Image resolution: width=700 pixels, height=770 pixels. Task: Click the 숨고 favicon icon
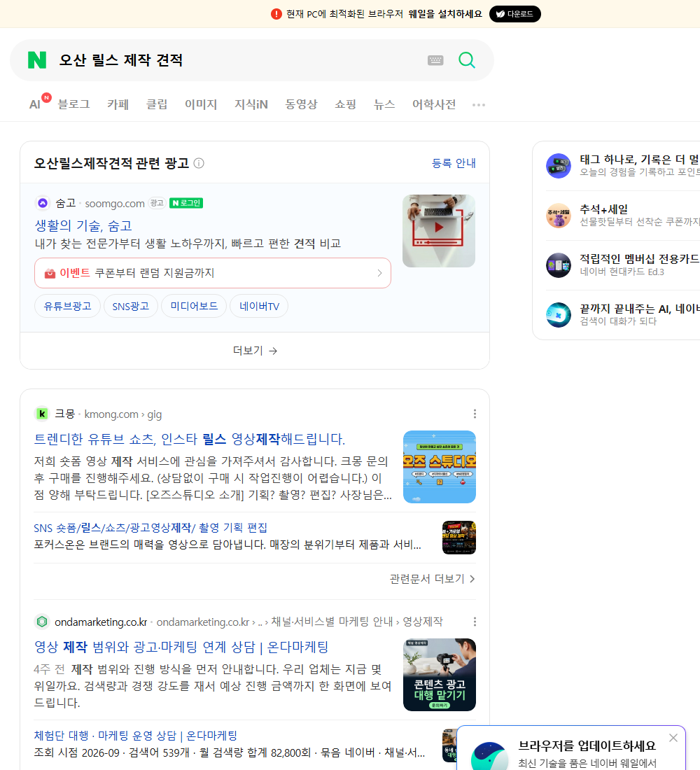[43, 203]
